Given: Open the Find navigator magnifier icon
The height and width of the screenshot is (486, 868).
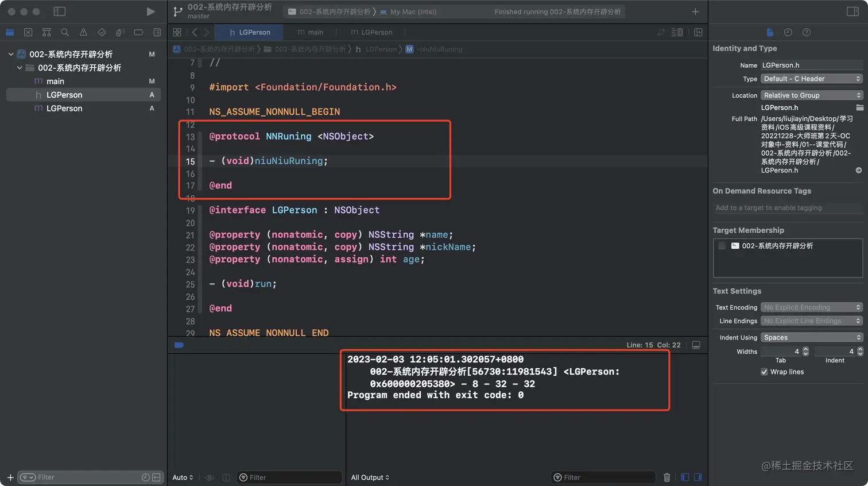Looking at the screenshot, I should point(65,32).
